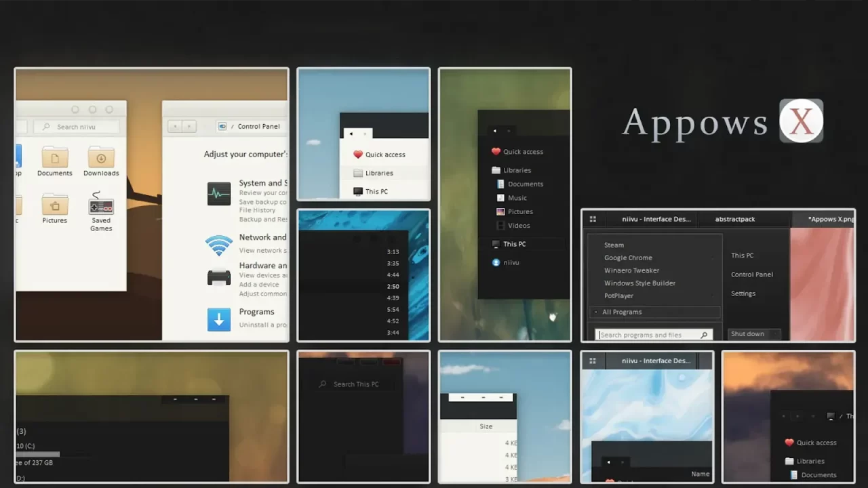Open the Programs heading link
This screenshot has width=868, height=488.
(256, 312)
